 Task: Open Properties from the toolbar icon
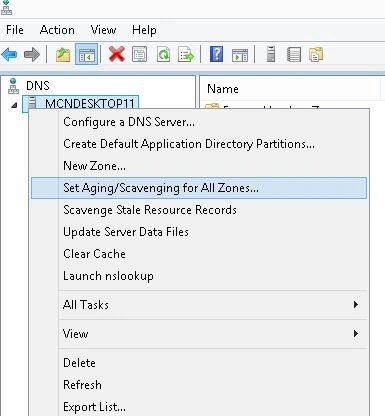[x=139, y=54]
